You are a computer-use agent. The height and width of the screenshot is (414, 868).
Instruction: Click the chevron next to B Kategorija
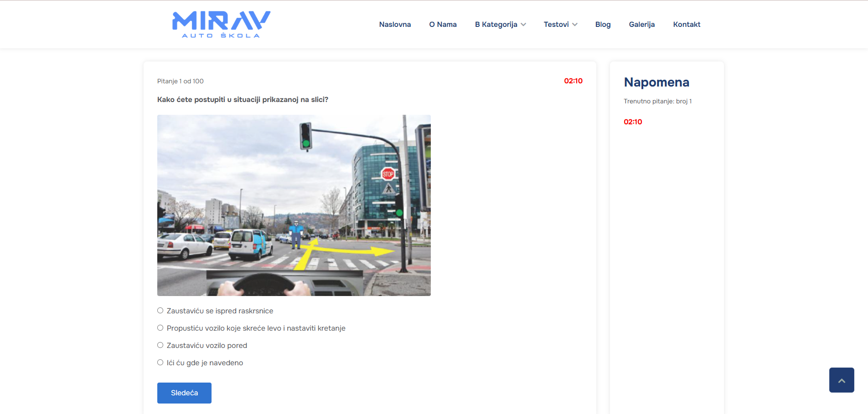click(523, 25)
